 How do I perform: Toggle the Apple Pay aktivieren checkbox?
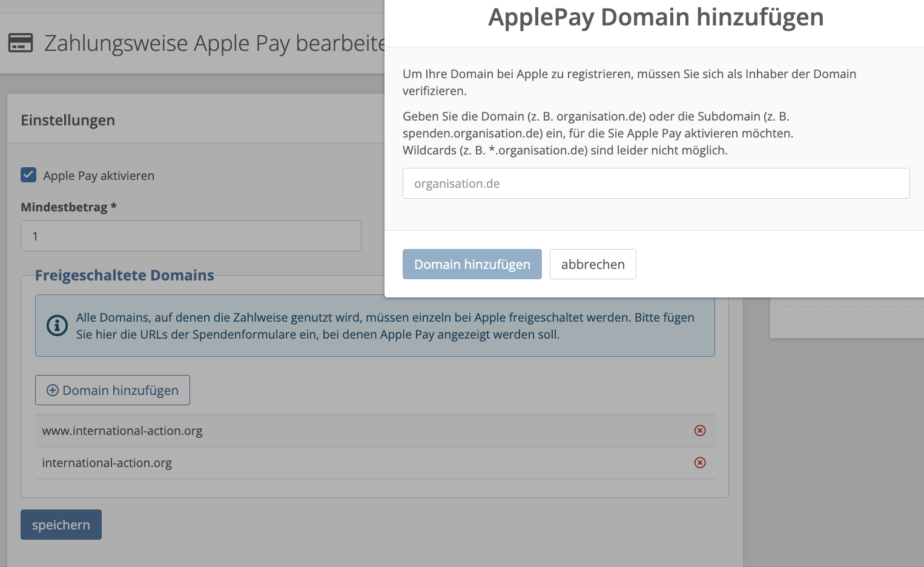[28, 175]
